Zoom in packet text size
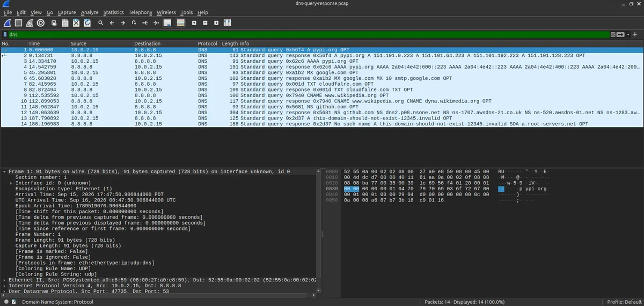The width and height of the screenshot is (644, 306). point(194,23)
